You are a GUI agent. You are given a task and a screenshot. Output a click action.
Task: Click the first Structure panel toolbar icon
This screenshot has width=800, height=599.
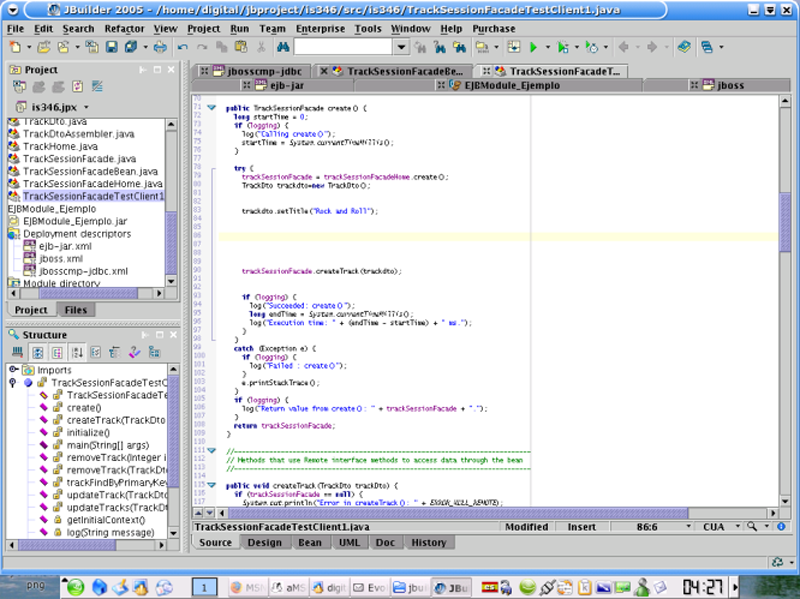[x=18, y=353]
